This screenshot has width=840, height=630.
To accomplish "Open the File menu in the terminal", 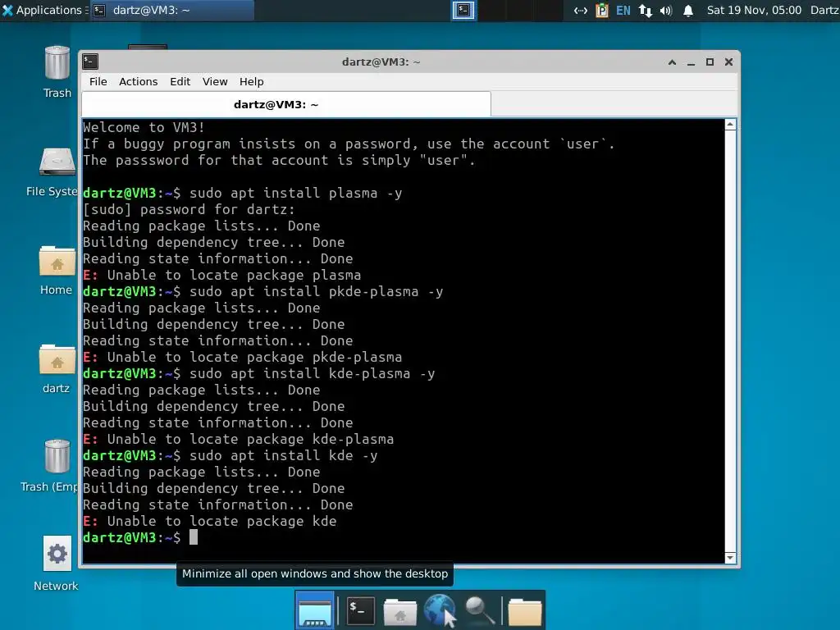I will tap(98, 81).
